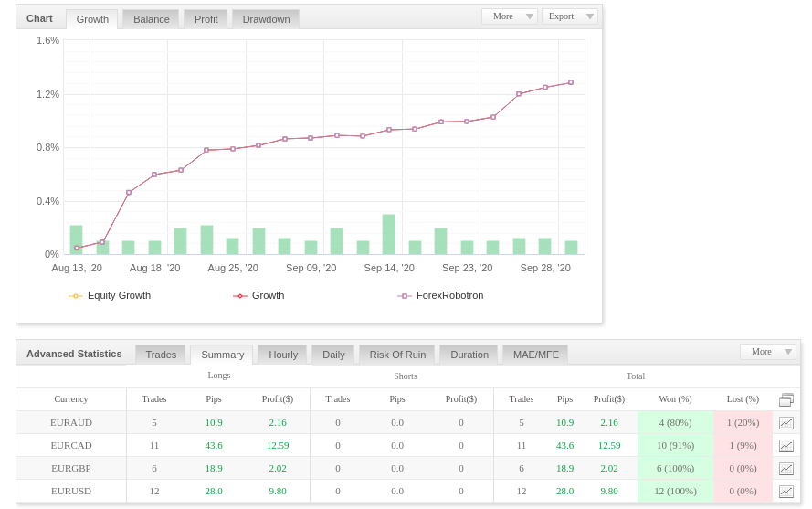
Task: Select the Duration statistics tab
Action: pos(469,355)
